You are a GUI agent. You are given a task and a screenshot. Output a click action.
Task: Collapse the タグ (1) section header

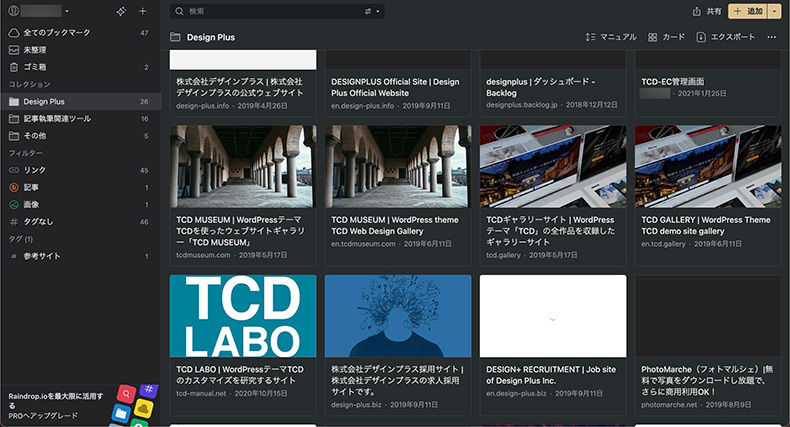21,239
